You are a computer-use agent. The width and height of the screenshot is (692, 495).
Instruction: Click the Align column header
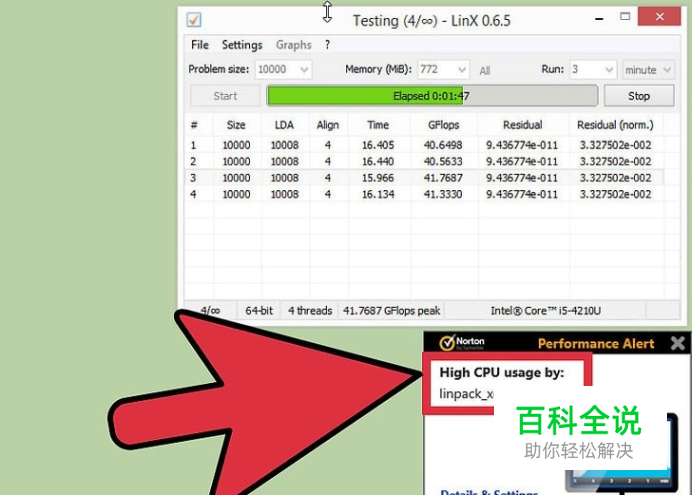(327, 125)
